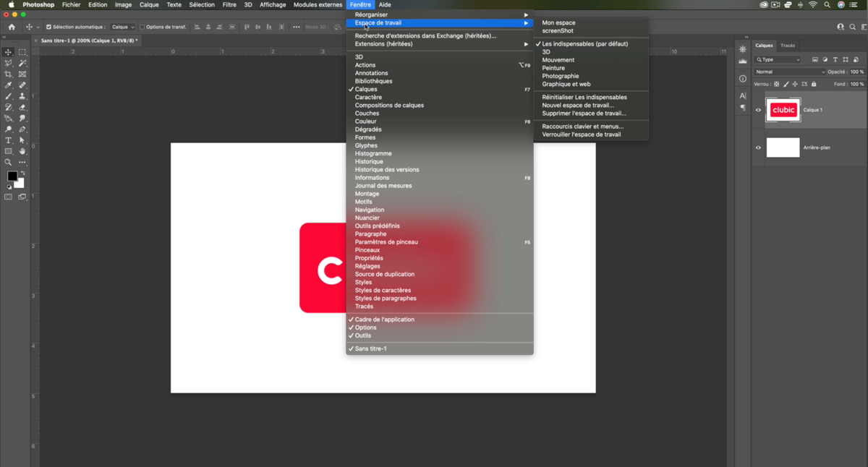Image resolution: width=868 pixels, height=467 pixels.
Task: Select the Move tool in the toolbox
Action: tap(9, 52)
